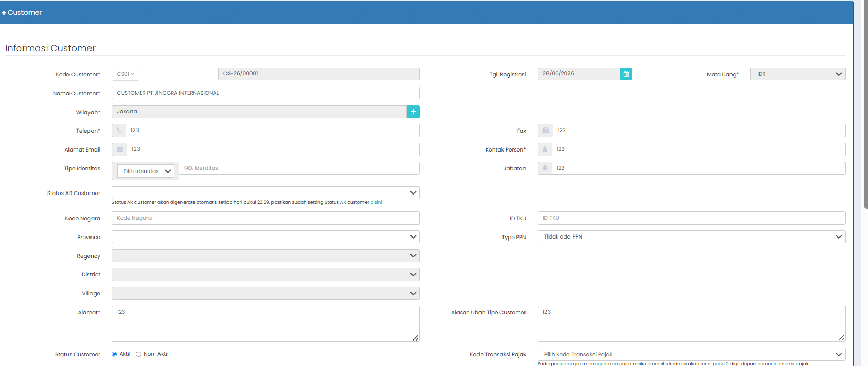The width and height of the screenshot is (868, 366).
Task: Open the Pilih Identitas dropdown
Action: click(x=146, y=171)
